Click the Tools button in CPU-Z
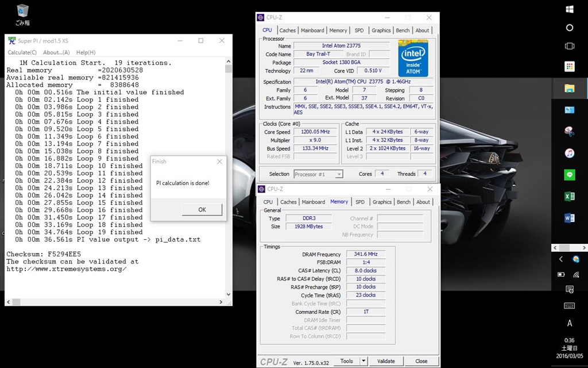The width and height of the screenshot is (588, 368). point(346,361)
